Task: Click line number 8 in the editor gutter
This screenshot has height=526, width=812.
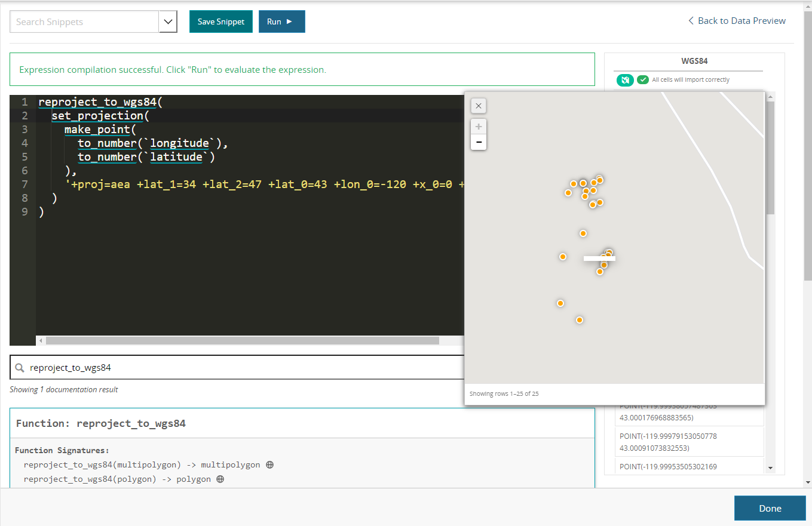Action: (x=24, y=198)
